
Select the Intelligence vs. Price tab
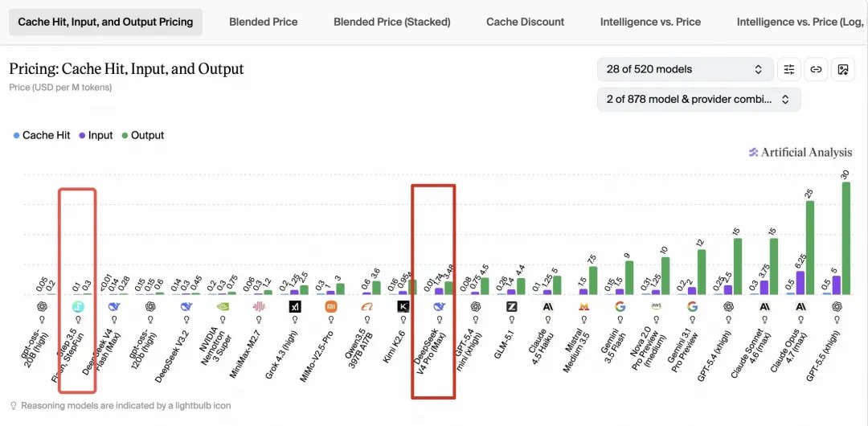pyautogui.click(x=650, y=23)
